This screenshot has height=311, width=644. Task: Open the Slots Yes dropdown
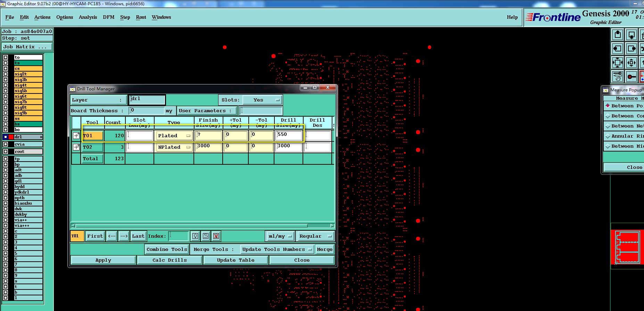(x=262, y=100)
